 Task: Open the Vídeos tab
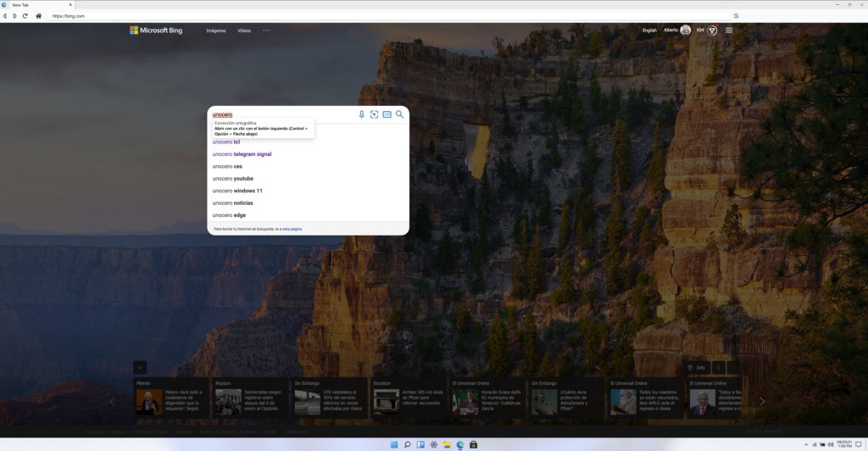244,31
